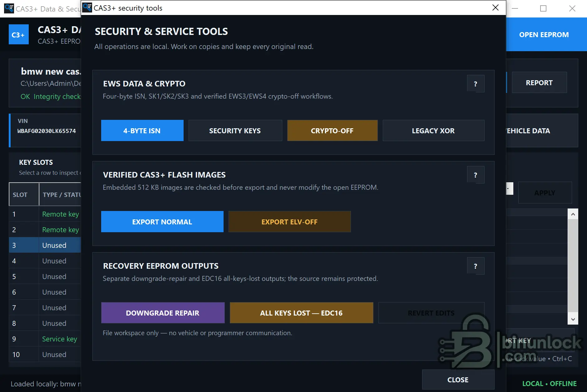Click the 'SECURITY & SERVICE TOOLS' heading
Viewport: 587px width, 392px height.
161,32
